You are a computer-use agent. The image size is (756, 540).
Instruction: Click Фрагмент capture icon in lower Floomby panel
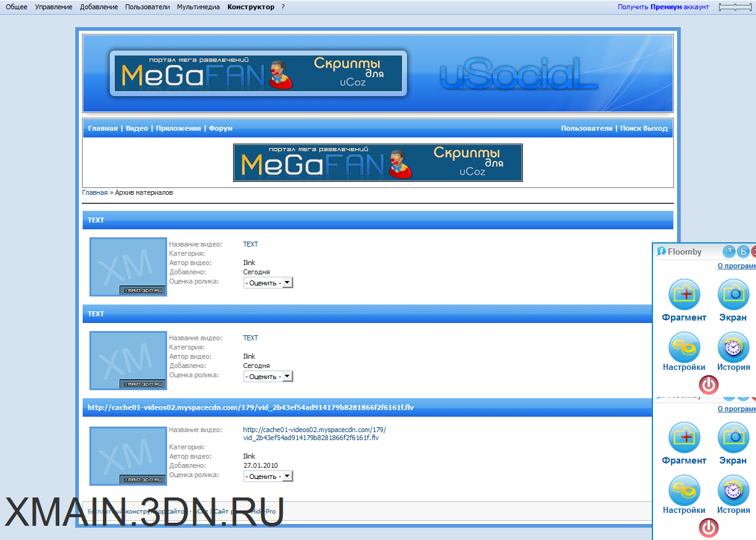pos(684,438)
